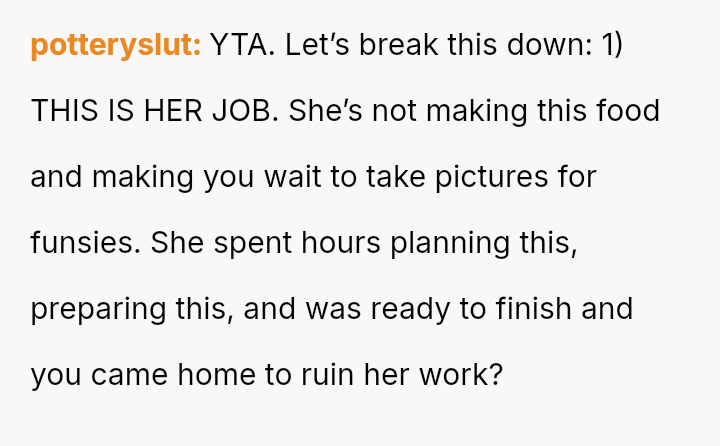Click the ending words "her work?"

[x=439, y=375]
